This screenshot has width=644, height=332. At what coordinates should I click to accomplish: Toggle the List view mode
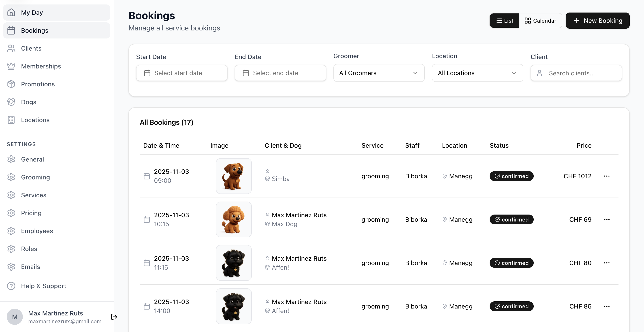pos(504,21)
